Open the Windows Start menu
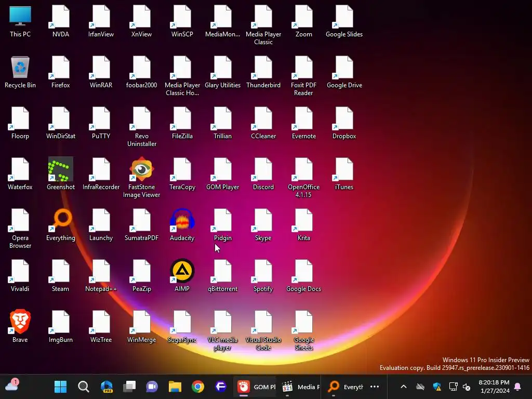 [60, 387]
